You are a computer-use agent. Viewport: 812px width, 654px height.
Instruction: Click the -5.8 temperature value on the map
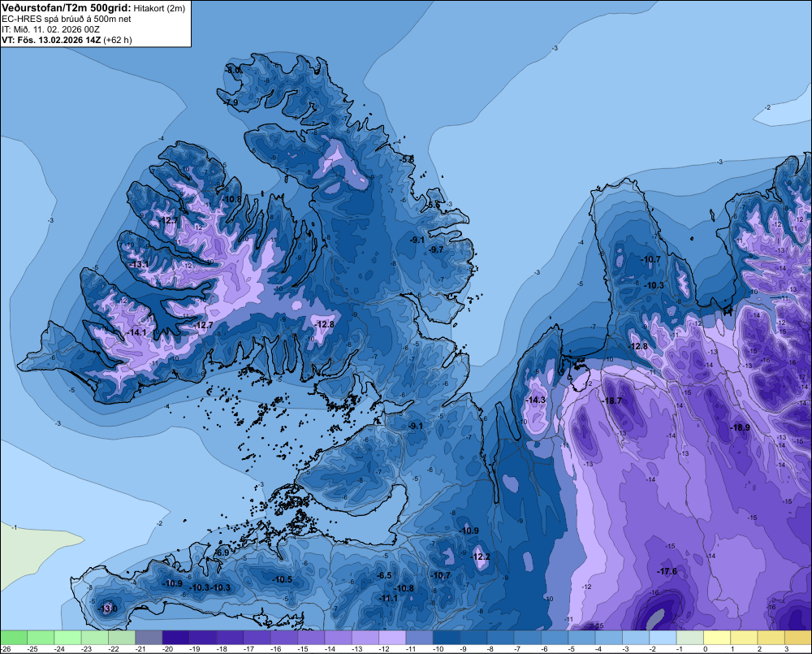(408, 159)
